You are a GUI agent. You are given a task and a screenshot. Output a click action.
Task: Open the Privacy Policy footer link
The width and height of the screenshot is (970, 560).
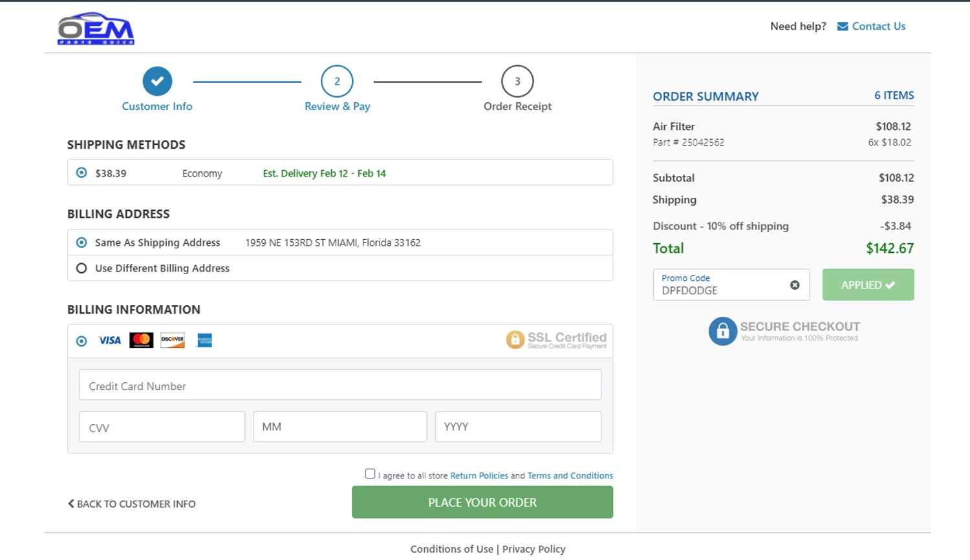tap(533, 549)
